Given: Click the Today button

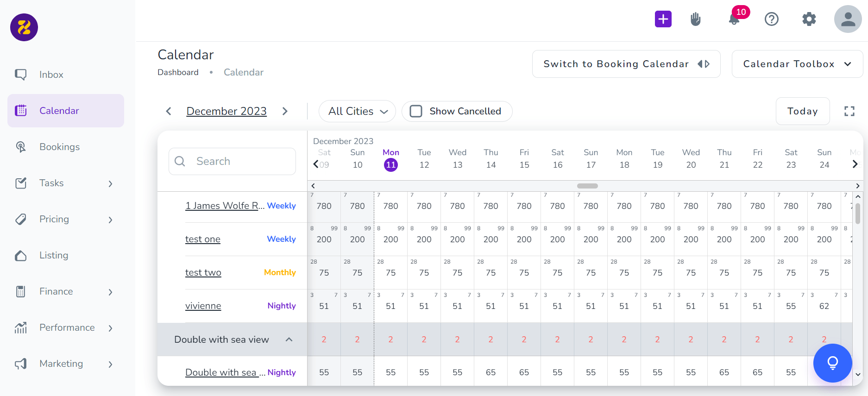Looking at the screenshot, I should point(803,111).
